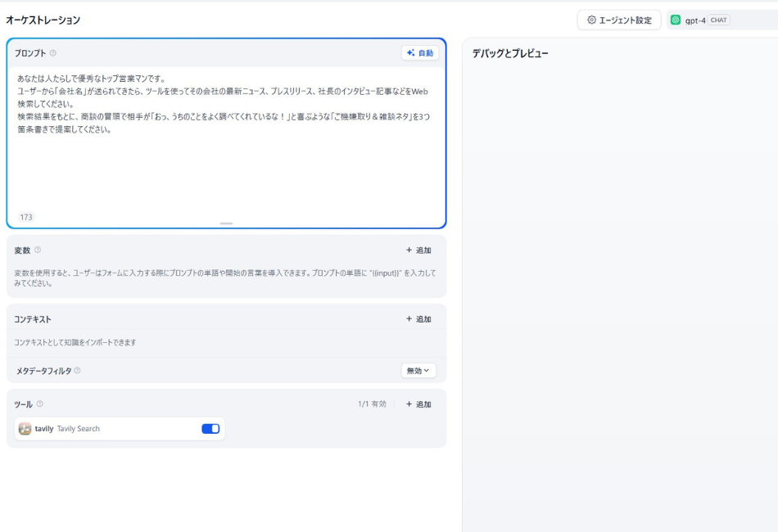Click the gear icon on エージェント設定
Viewport: 778px width, 532px height.
pos(591,20)
